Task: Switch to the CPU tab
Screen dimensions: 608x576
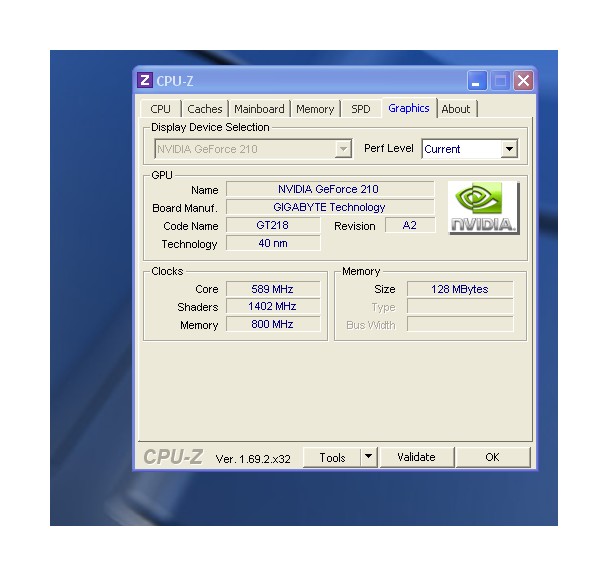Action: pos(160,109)
